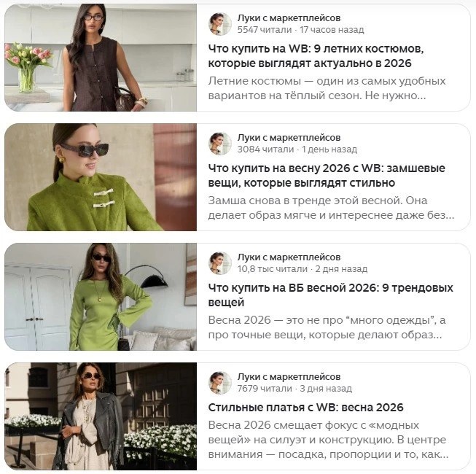Click the snippet starting "Весна 2026 — это не про"
This screenshot has width=476, height=474.
(x=326, y=327)
